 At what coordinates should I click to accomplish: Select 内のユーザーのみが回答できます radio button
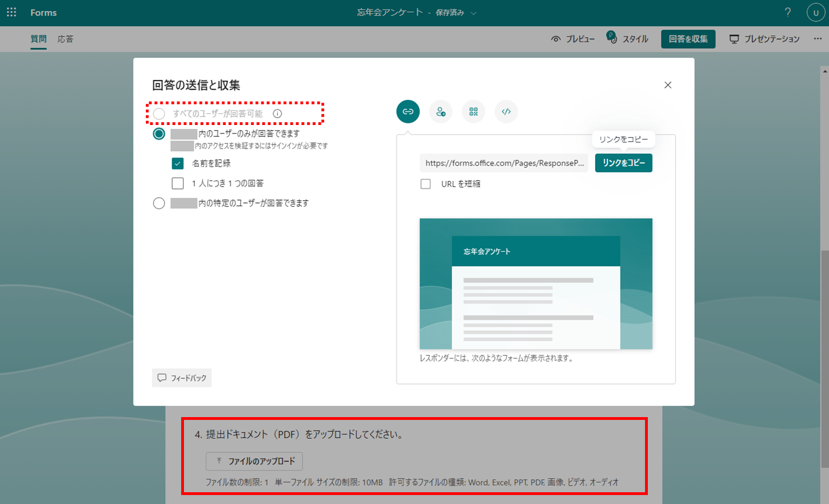pyautogui.click(x=159, y=134)
